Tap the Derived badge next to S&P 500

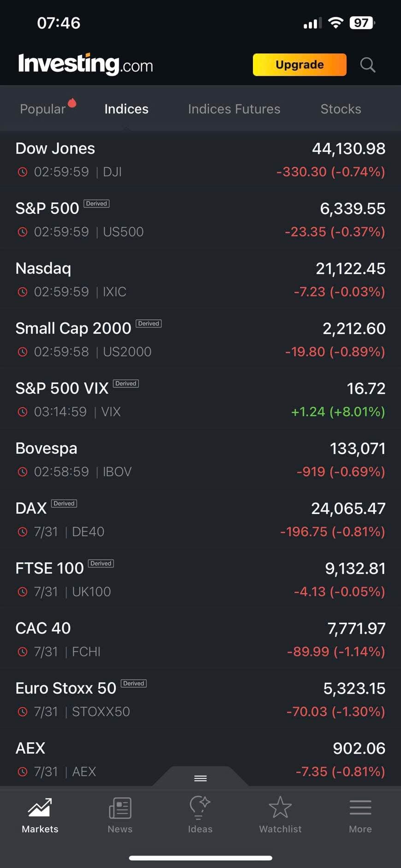[96, 204]
